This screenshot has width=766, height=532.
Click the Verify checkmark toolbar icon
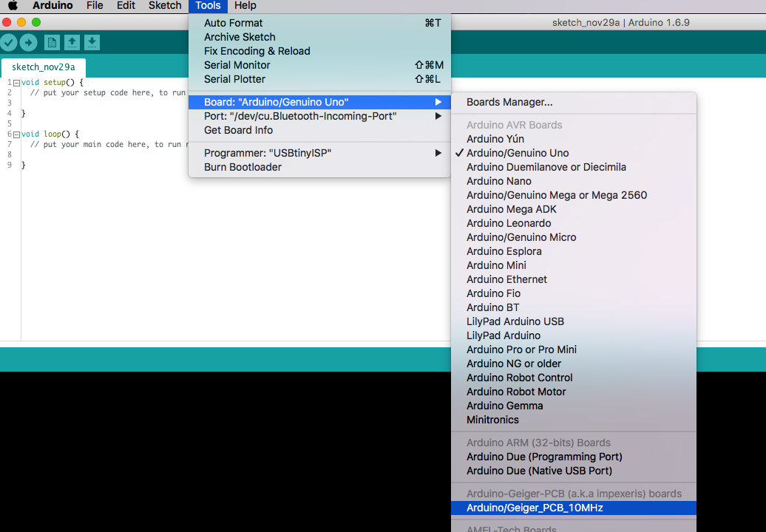pos(8,43)
